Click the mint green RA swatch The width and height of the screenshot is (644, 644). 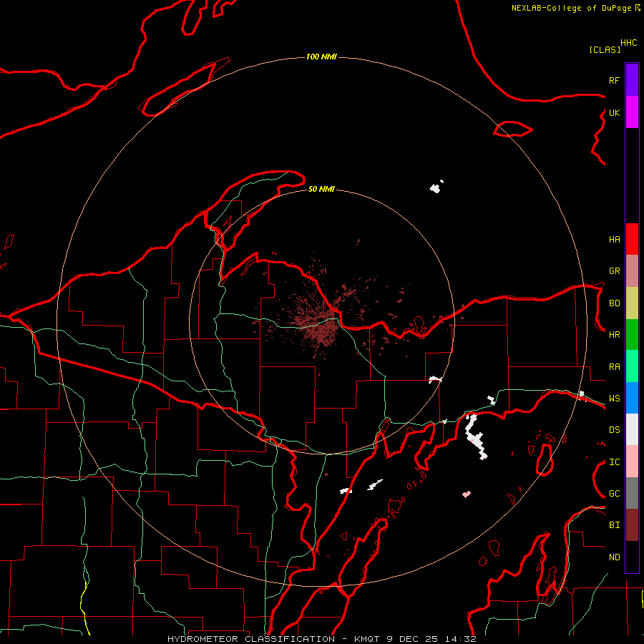632,366
